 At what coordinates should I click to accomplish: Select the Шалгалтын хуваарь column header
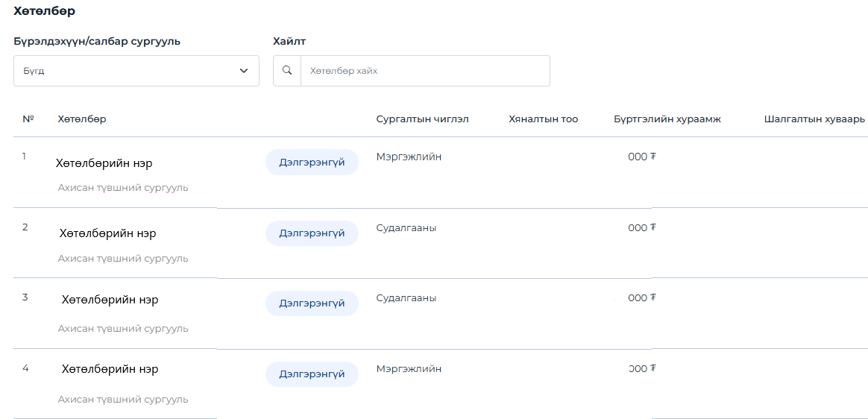coord(814,119)
